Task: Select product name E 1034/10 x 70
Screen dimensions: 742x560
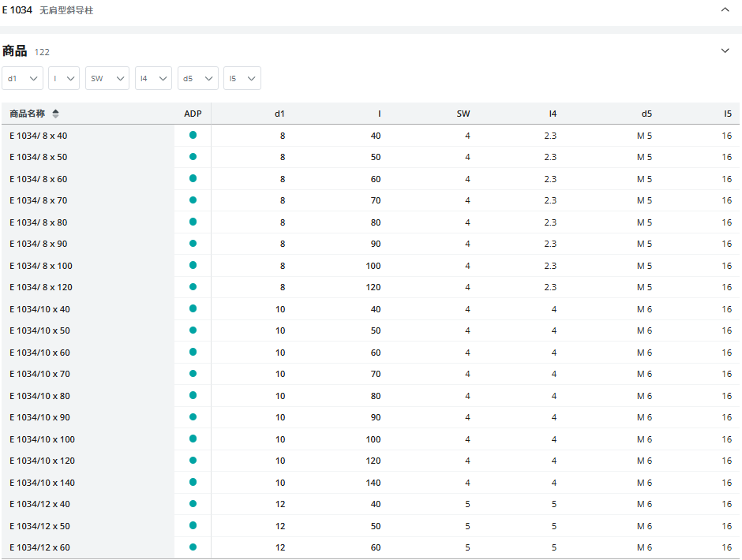Action: point(39,374)
